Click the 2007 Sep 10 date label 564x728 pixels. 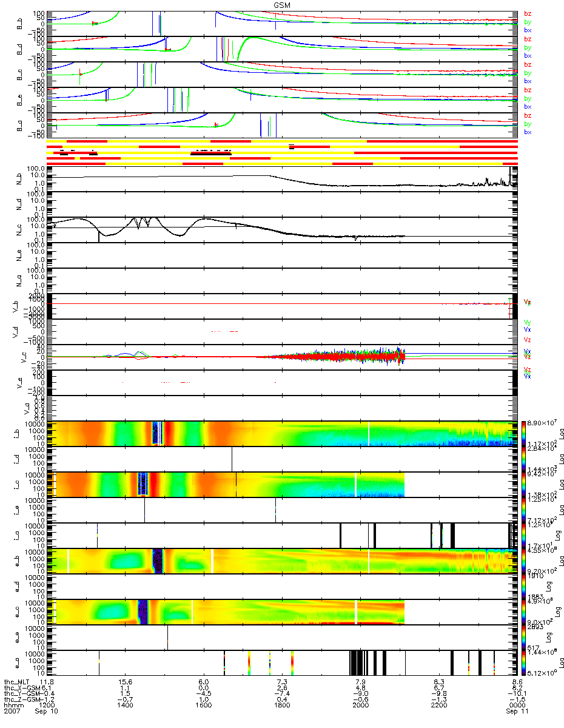click(x=30, y=710)
